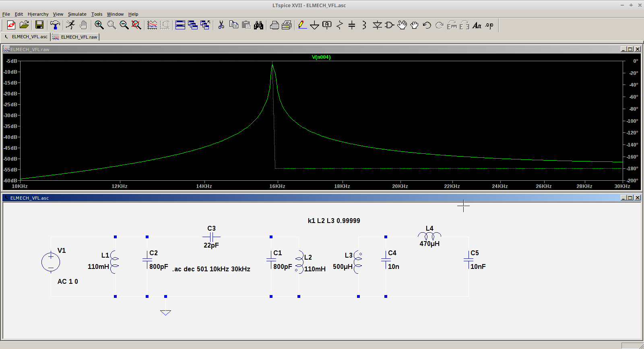Click the Zoom to fit icon
Image resolution: width=644 pixels, height=349 pixels.
pyautogui.click(x=136, y=25)
